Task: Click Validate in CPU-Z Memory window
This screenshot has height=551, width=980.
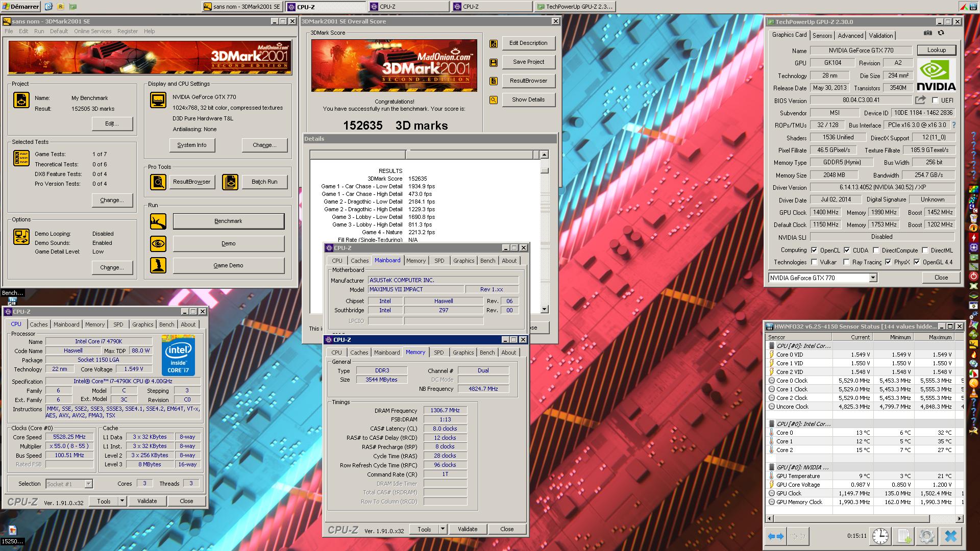Action: click(468, 529)
